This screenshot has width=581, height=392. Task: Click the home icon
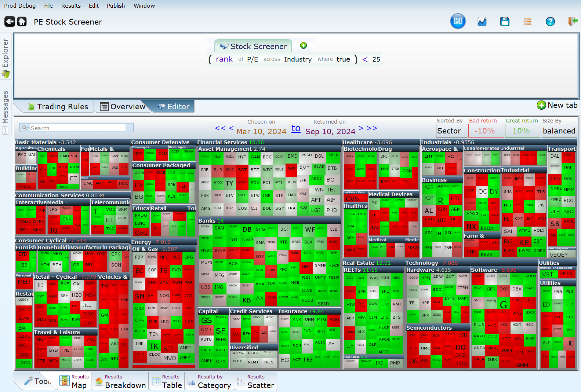click(x=22, y=22)
